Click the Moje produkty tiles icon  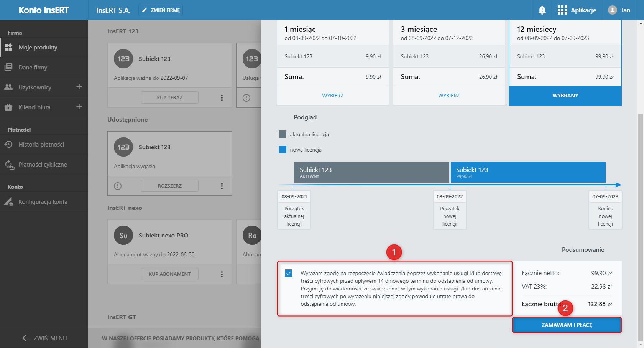[8, 47]
